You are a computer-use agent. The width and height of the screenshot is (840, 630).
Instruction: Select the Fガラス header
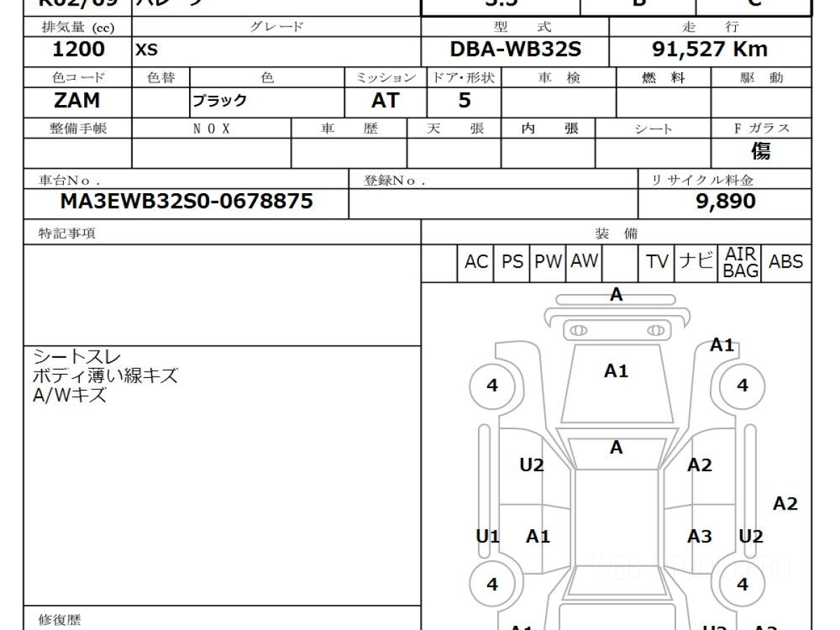[762, 128]
